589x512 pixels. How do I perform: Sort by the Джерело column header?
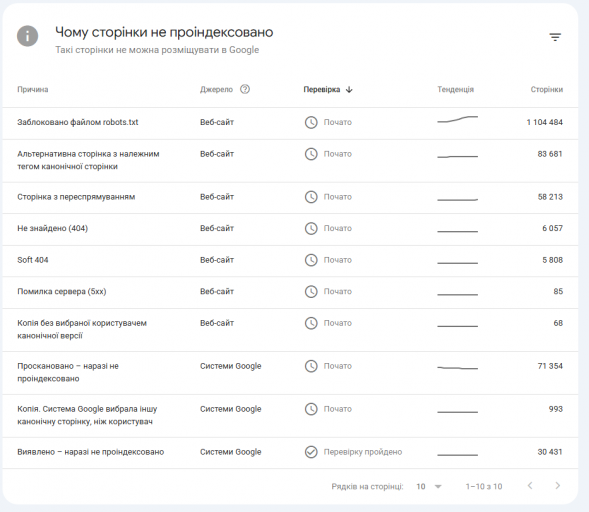216,89
